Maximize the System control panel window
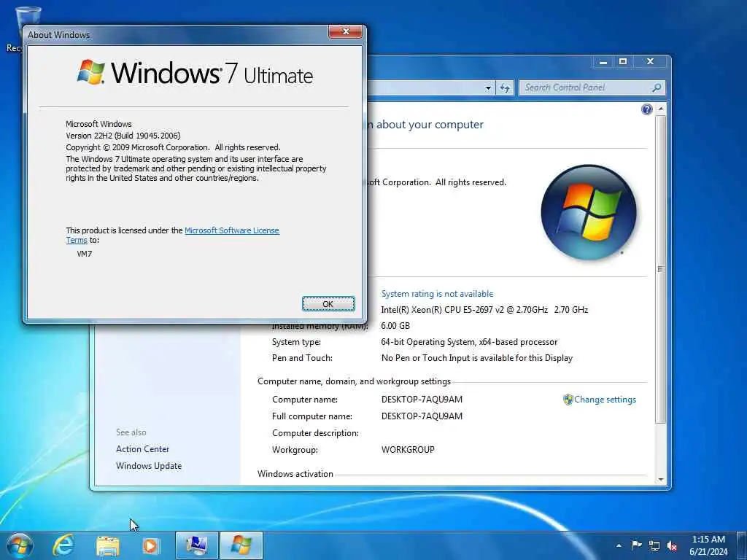The image size is (747, 560). 623,61
